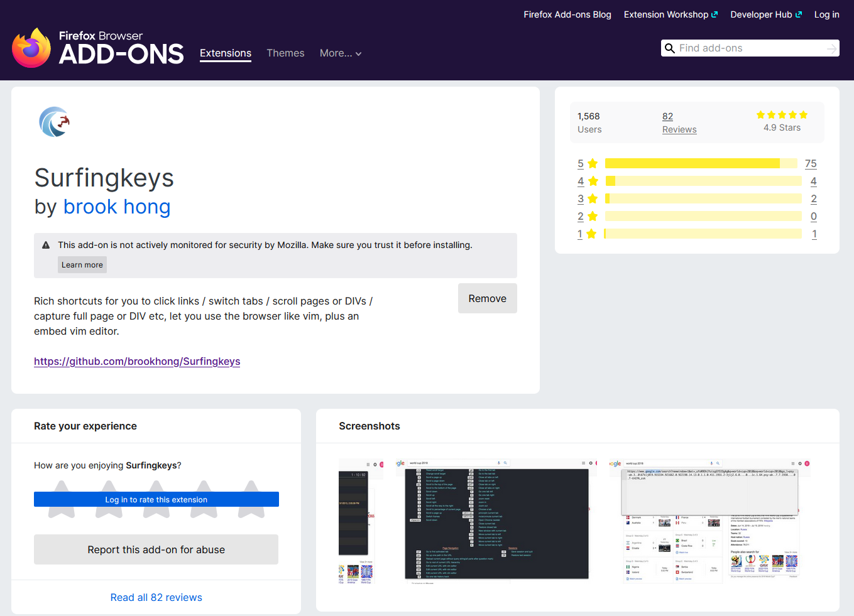Click the 82 reviews count link
Image resolution: width=854 pixels, height=616 pixels.
(667, 116)
